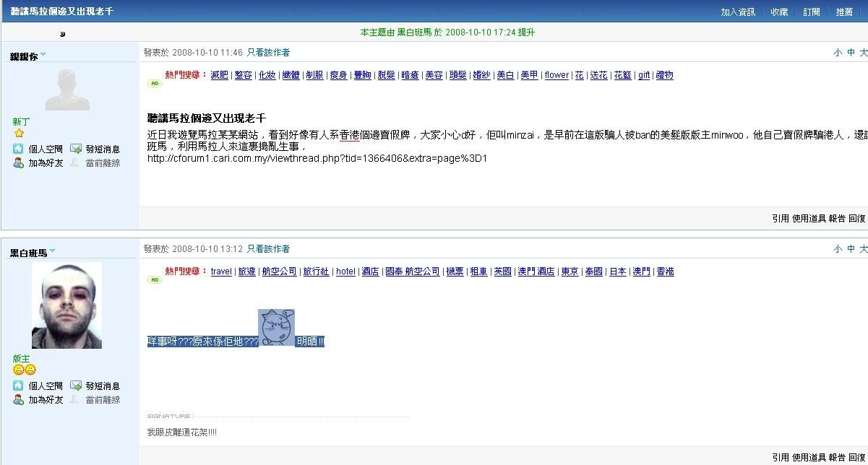Click the AD icon beside 熱門搜尋 in first post

point(155,84)
